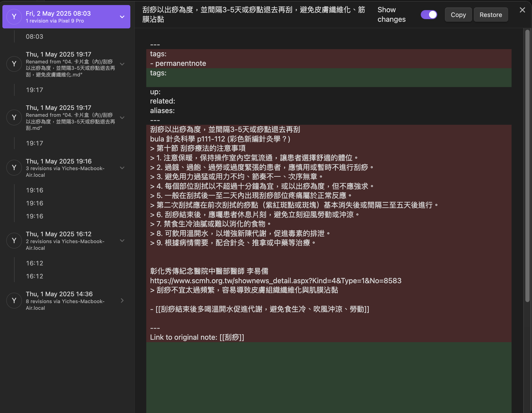Image resolution: width=532 pixels, height=413 pixels.
Task: Toggle the Show changes switch
Action: (x=429, y=15)
